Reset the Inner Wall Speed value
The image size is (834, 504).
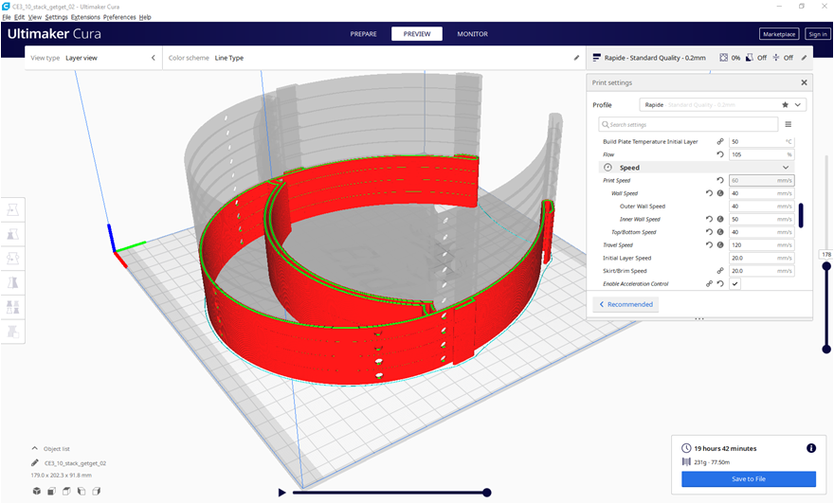point(709,219)
